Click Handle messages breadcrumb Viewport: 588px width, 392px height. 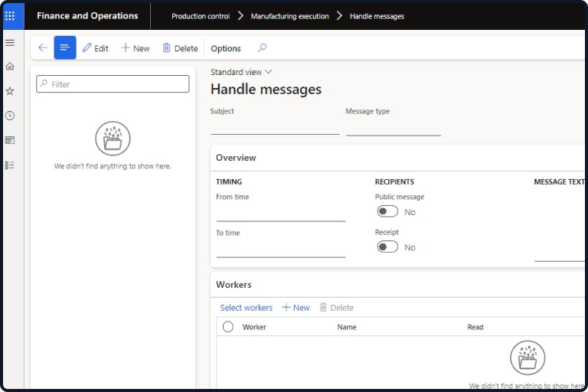(377, 16)
